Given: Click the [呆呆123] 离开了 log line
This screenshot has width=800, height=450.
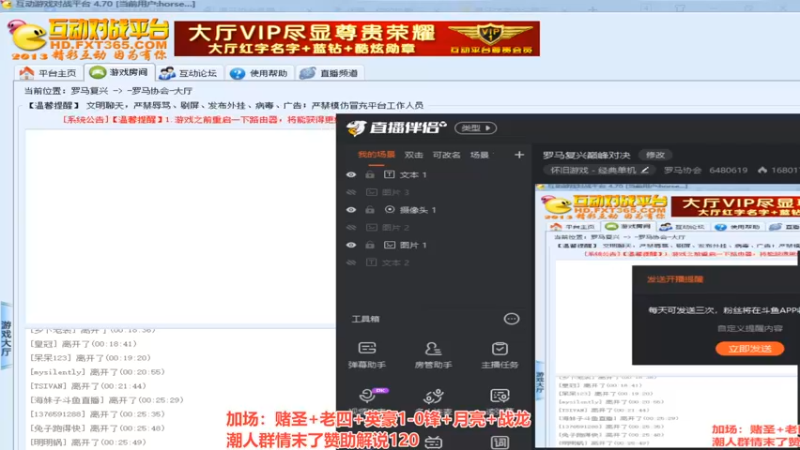Looking at the screenshot, I should (90, 358).
